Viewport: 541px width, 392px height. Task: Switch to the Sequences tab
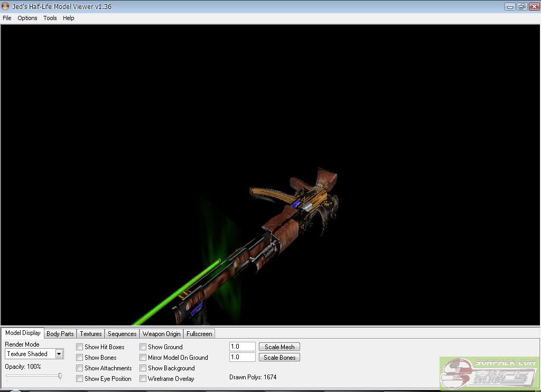122,334
